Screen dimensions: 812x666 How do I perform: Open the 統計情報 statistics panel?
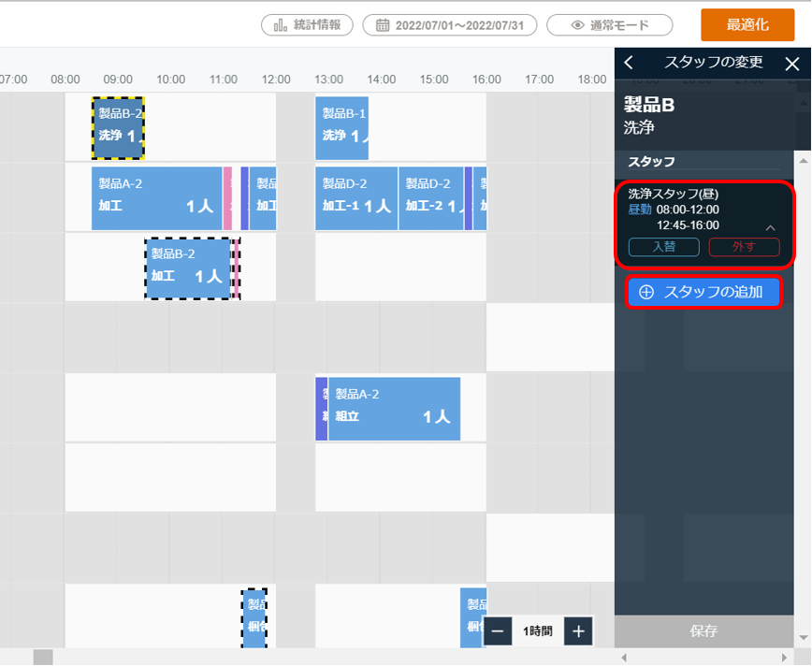pos(307,25)
